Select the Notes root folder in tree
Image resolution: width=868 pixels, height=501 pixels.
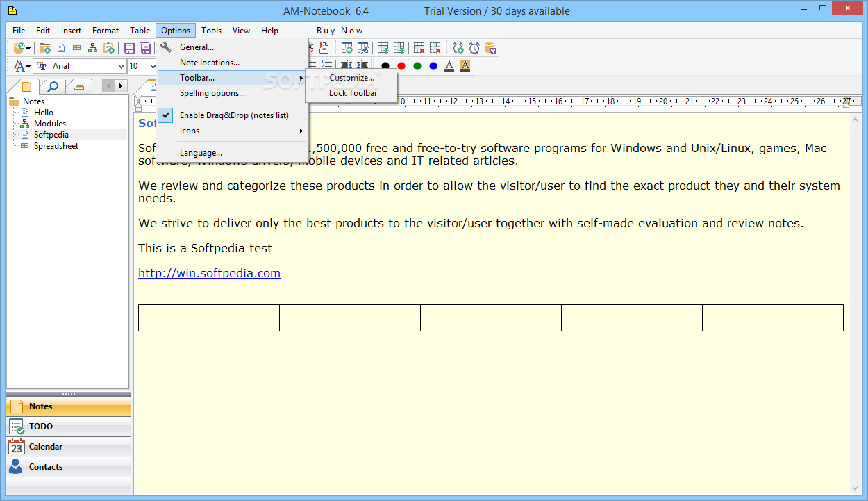tap(33, 101)
